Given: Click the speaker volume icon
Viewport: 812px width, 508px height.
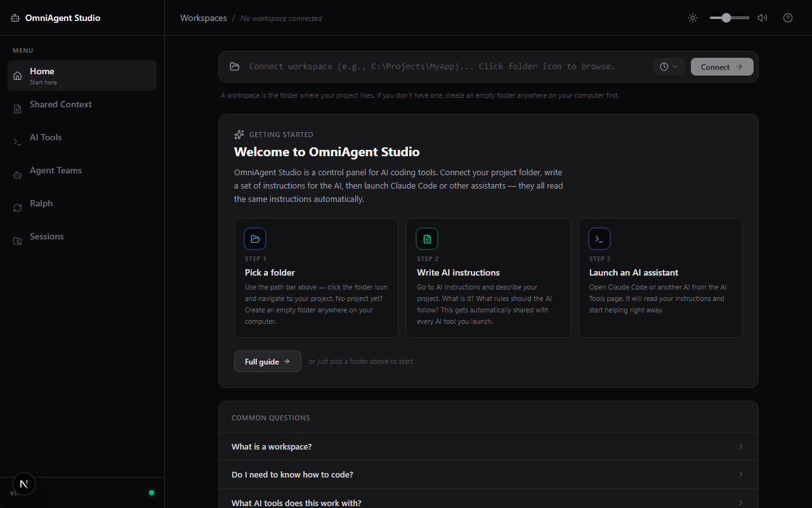Looking at the screenshot, I should [763, 18].
